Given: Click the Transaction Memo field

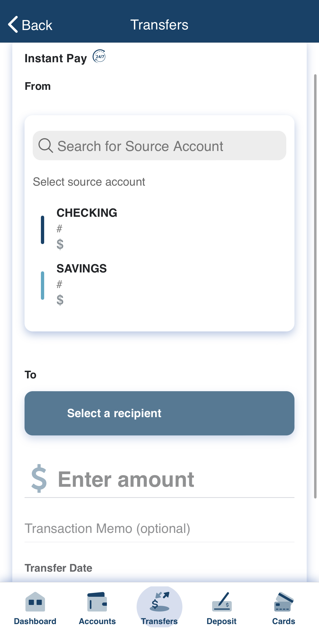Looking at the screenshot, I should [159, 529].
